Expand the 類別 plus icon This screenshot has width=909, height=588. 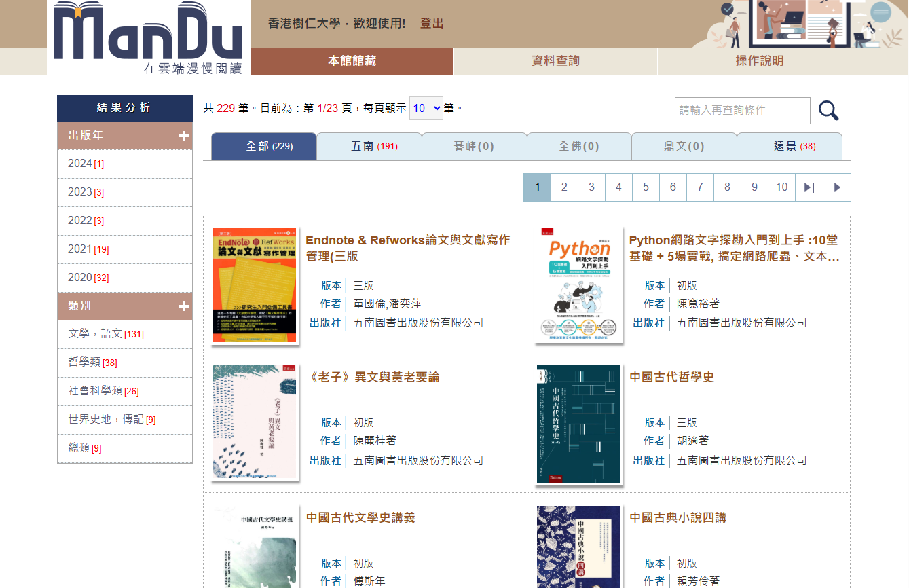pyautogui.click(x=184, y=306)
